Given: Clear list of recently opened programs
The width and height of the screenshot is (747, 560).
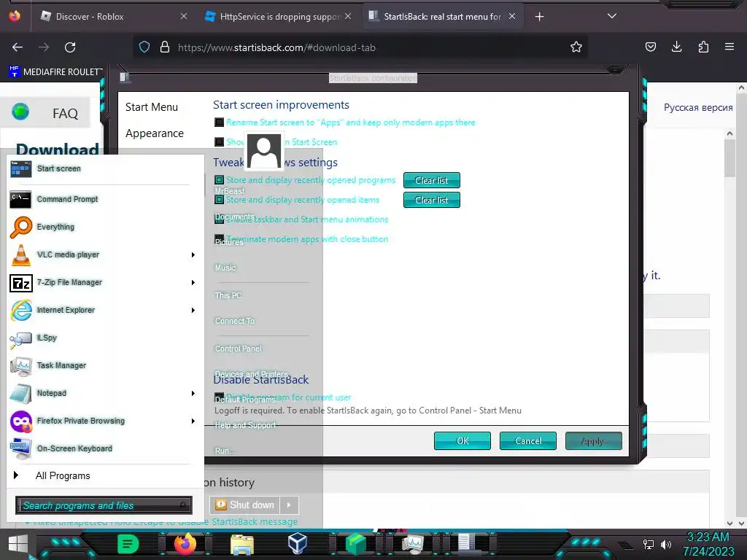Looking at the screenshot, I should click(x=432, y=181).
